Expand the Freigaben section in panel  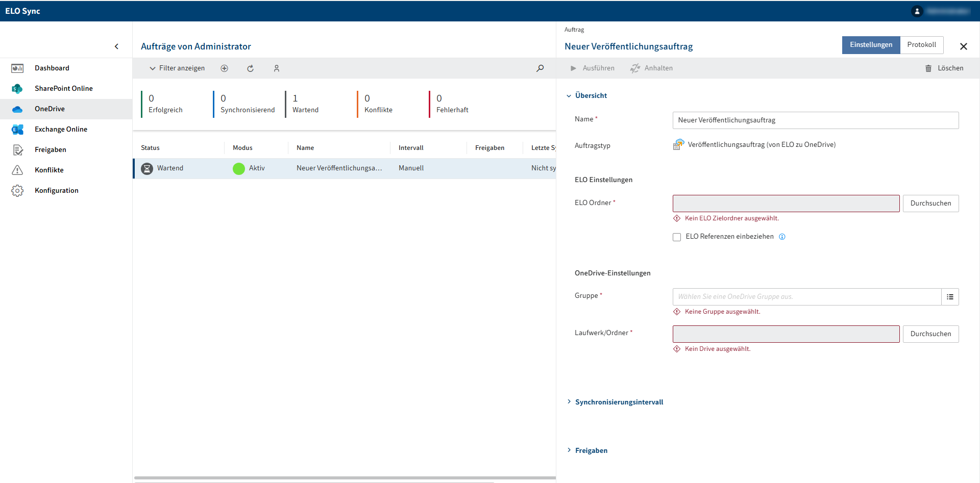click(586, 451)
